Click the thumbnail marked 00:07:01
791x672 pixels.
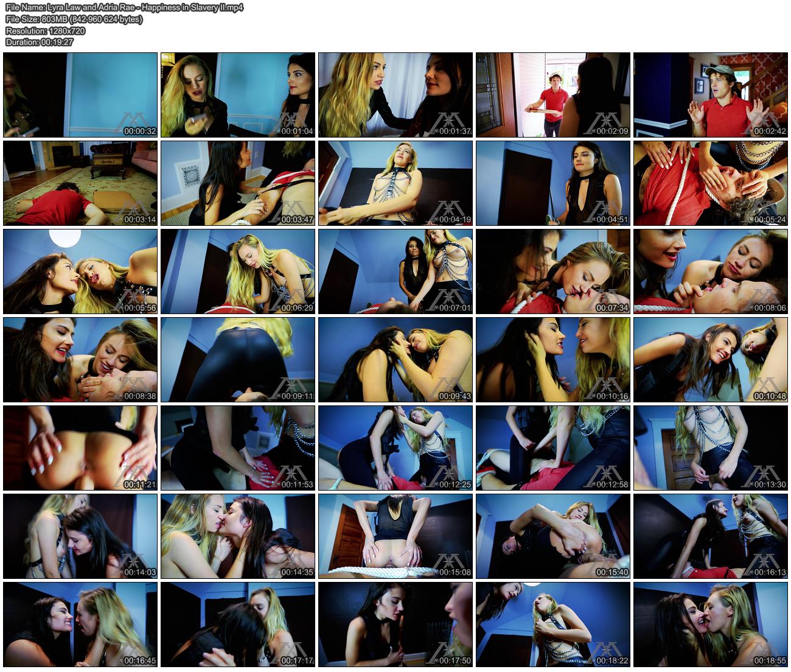(x=395, y=271)
